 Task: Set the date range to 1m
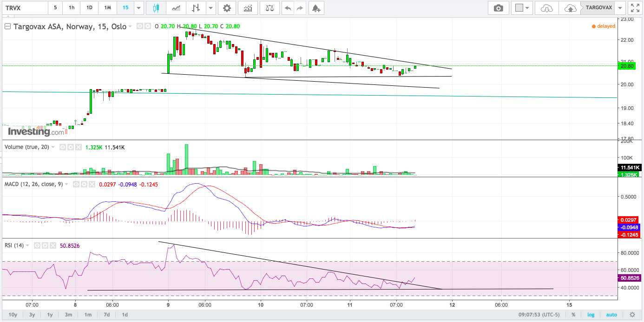(88, 315)
